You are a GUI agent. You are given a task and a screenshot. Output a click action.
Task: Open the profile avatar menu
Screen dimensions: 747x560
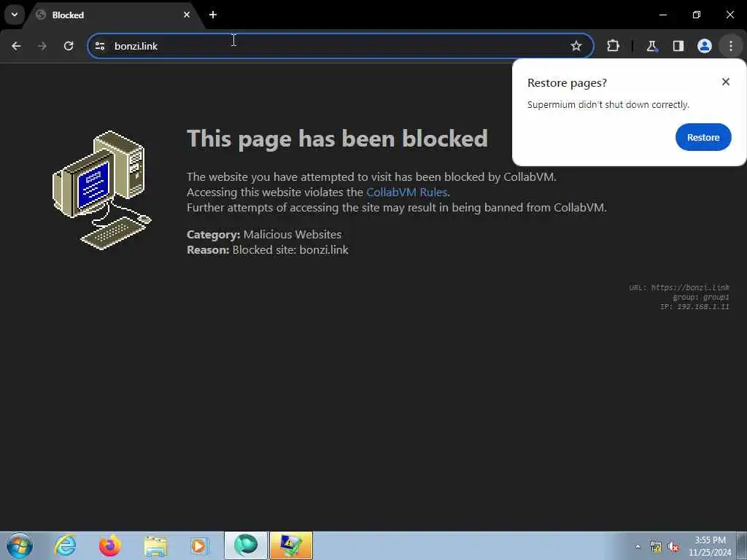coord(704,46)
